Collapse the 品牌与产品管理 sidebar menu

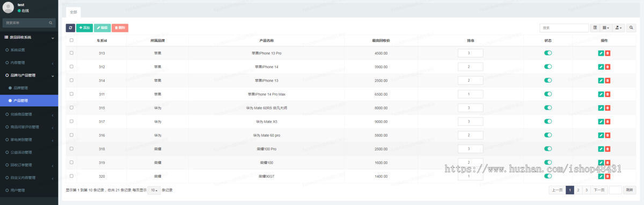29,76
